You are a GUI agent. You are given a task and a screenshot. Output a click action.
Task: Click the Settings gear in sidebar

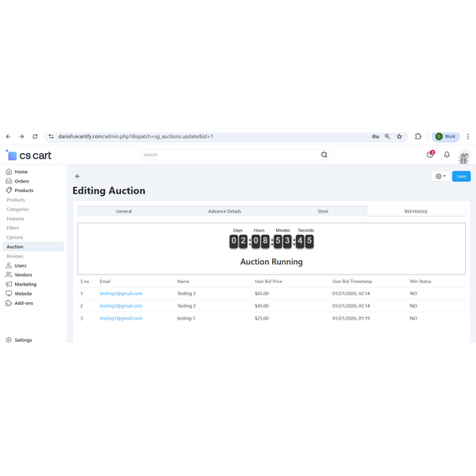pyautogui.click(x=9, y=340)
